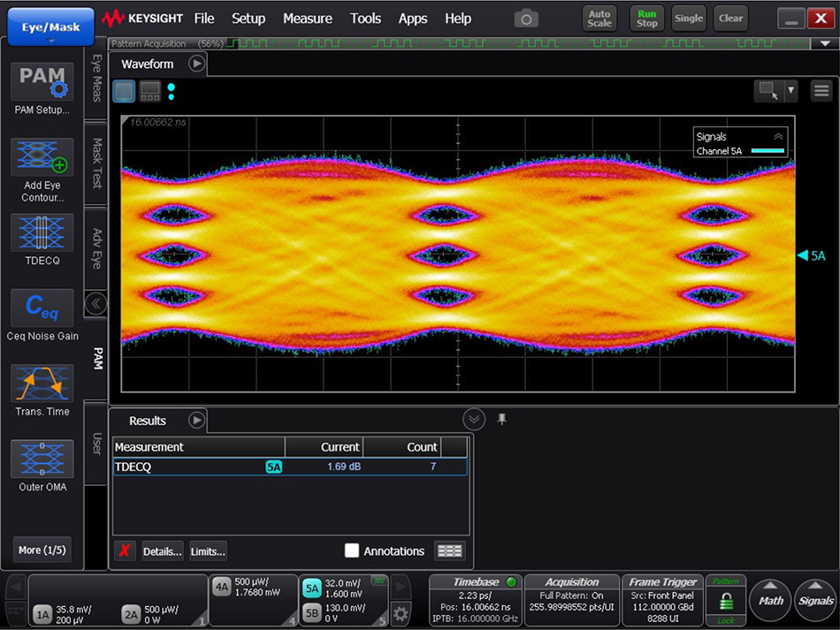Select the Trans. Time measurement icon
Image resolution: width=840 pixels, height=630 pixels.
tap(42, 383)
